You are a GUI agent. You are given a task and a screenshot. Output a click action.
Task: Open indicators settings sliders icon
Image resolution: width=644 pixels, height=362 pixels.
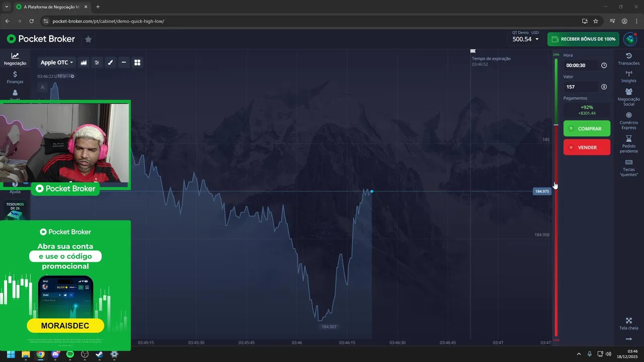(97, 62)
